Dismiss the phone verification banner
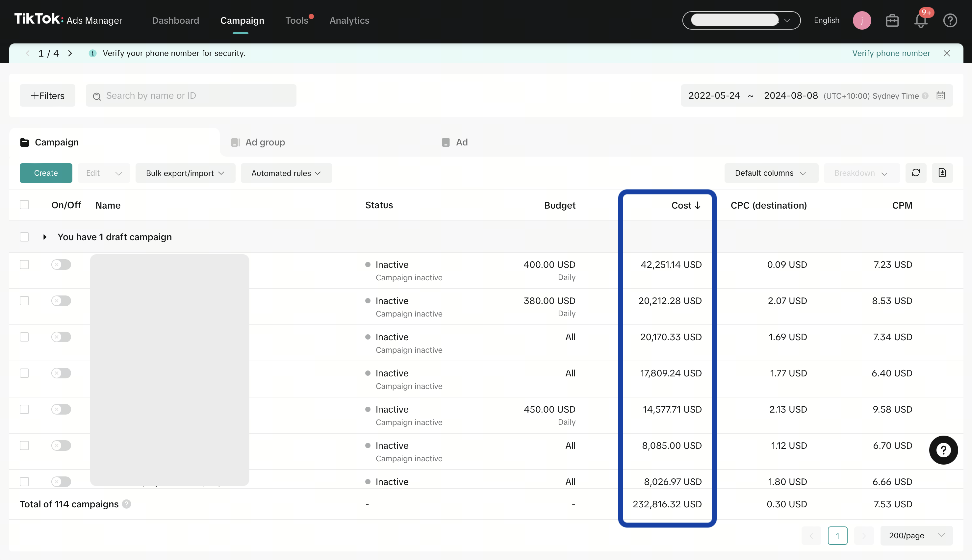 point(947,53)
